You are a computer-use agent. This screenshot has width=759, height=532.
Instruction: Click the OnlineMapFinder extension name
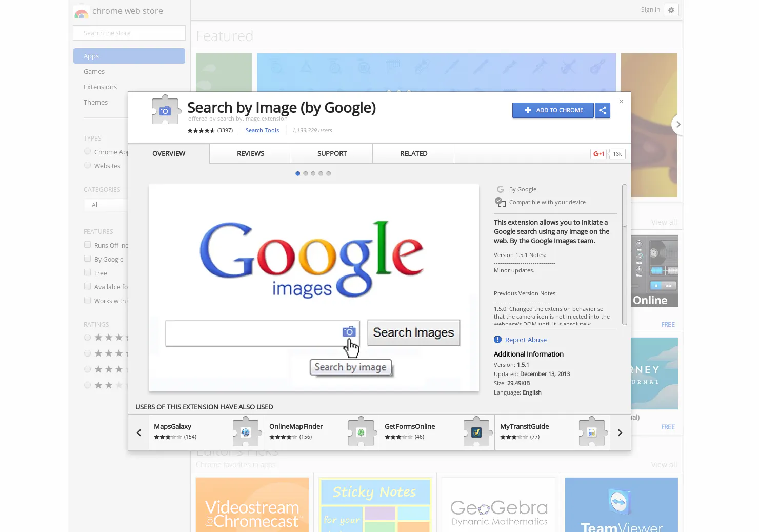pos(296,426)
